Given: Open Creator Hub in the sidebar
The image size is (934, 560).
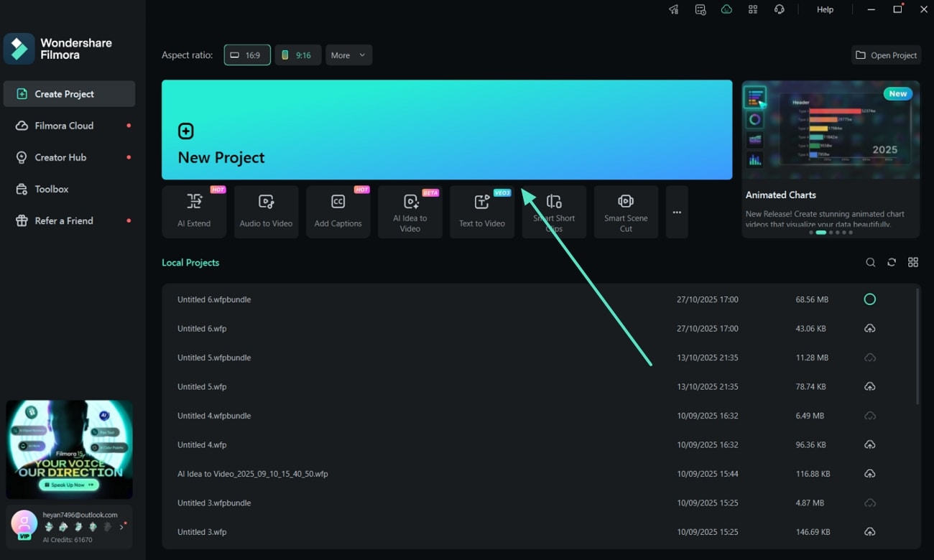Looking at the screenshot, I should pyautogui.click(x=69, y=157).
